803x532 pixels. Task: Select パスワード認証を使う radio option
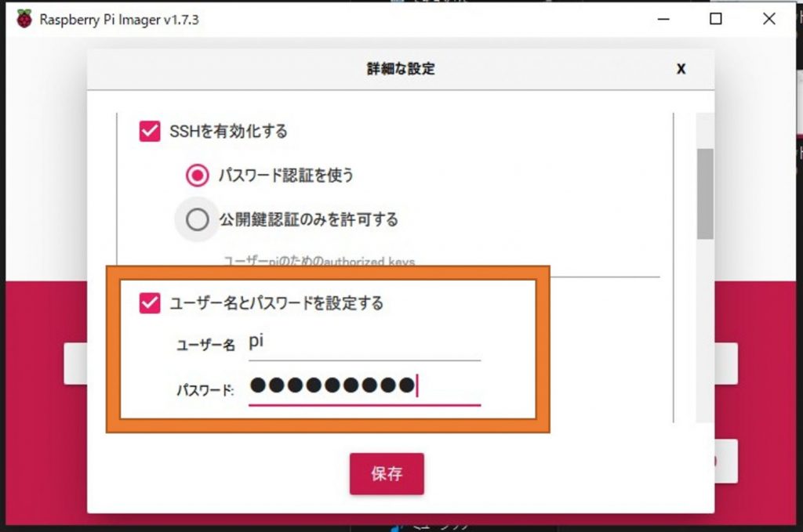click(197, 176)
